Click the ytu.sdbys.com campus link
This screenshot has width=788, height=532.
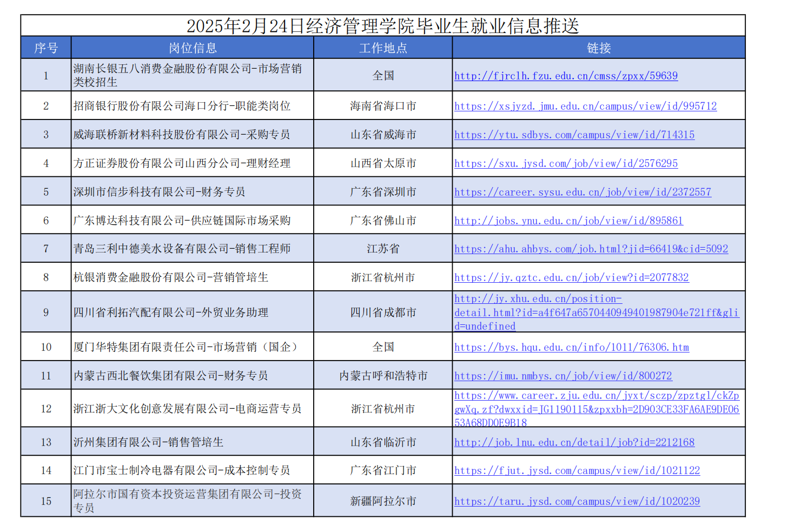coord(574,135)
